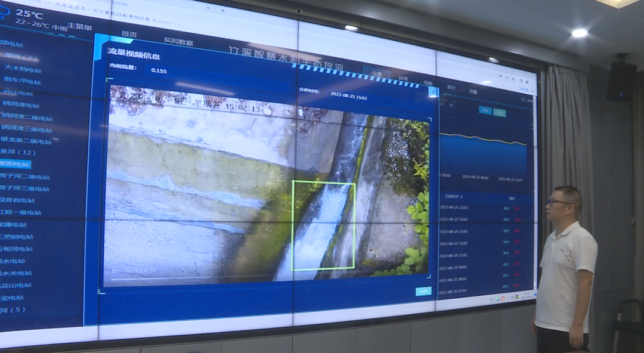Image resolution: width=644 pixels, height=353 pixels.
Task: Click the teal edit link for the 13:02 record
Action: coord(506,231)
